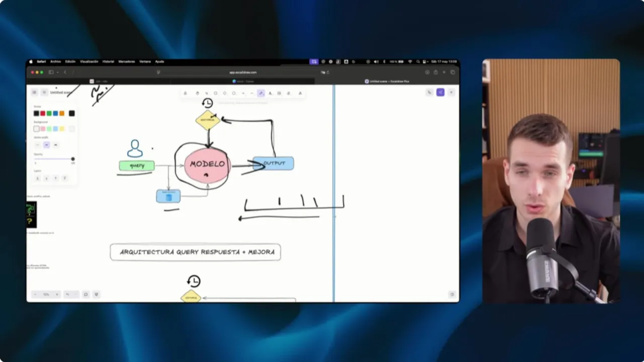This screenshot has height=362, width=644.
Task: Open the Visualización menu
Action: (89, 61)
